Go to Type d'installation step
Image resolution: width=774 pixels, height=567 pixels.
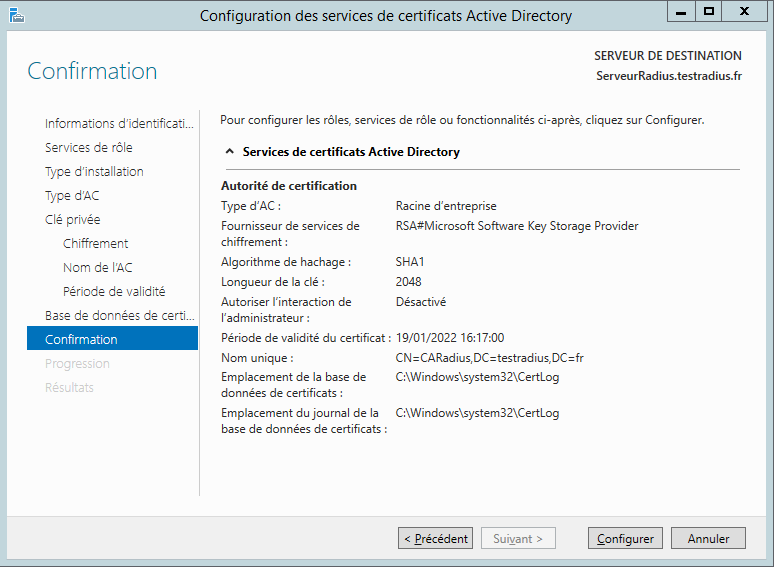tap(94, 171)
